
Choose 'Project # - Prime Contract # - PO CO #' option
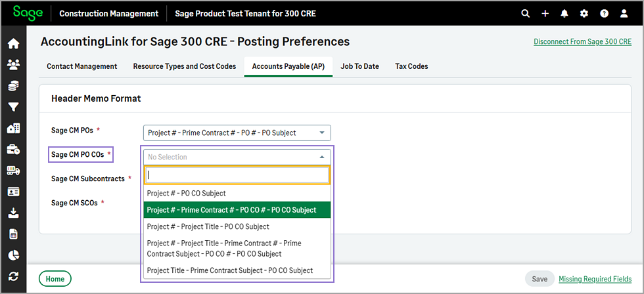coord(237,210)
